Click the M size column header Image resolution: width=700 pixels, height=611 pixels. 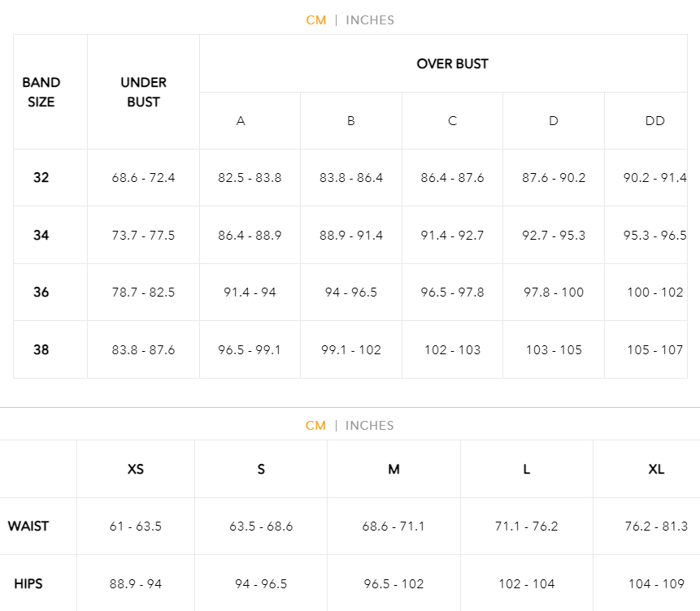pos(393,469)
